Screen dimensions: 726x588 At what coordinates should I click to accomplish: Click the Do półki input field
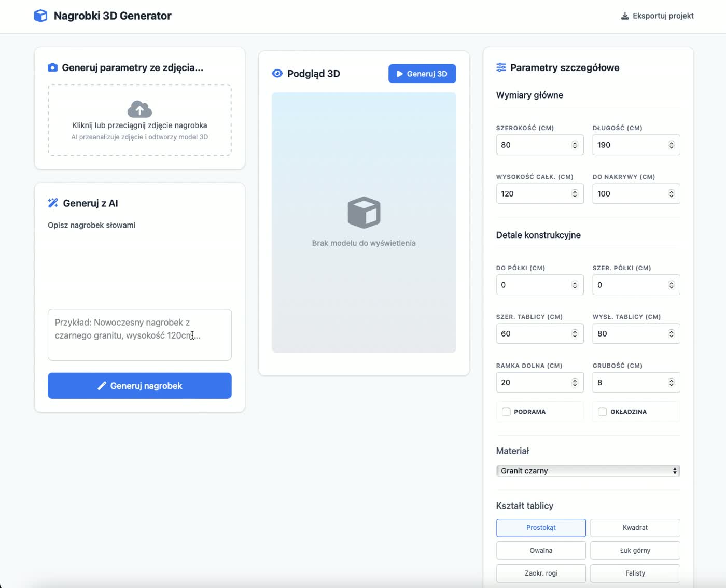540,285
